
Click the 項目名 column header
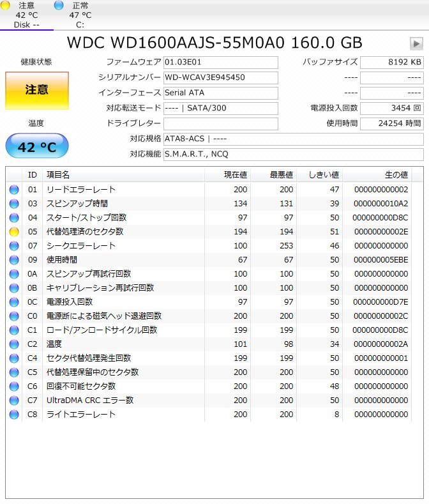pyautogui.click(x=123, y=175)
